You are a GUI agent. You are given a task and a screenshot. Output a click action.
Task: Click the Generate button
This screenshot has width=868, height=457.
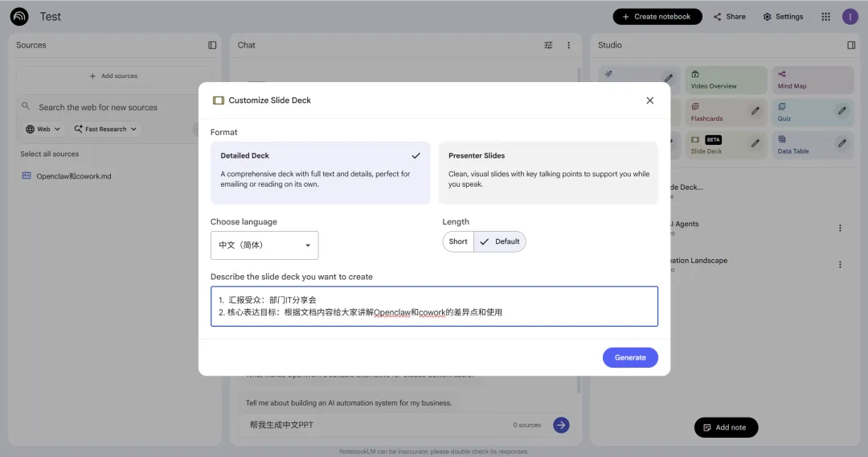click(630, 357)
